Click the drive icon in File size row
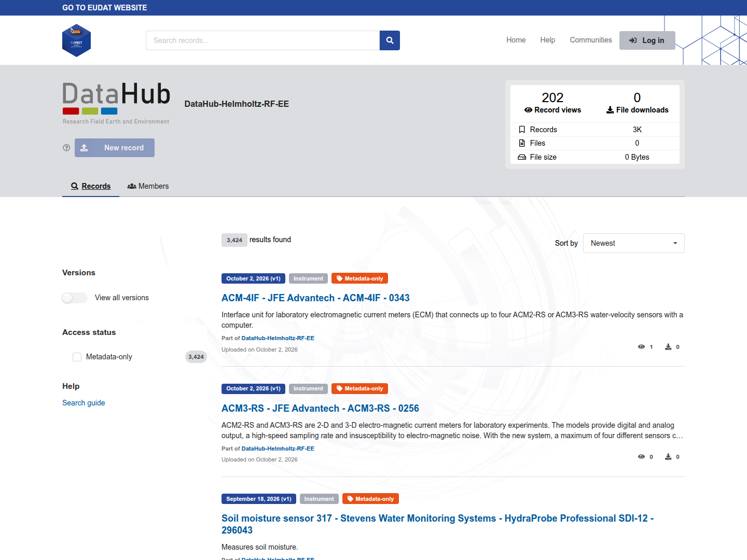Screen dimensions: 747x560 tap(522, 157)
